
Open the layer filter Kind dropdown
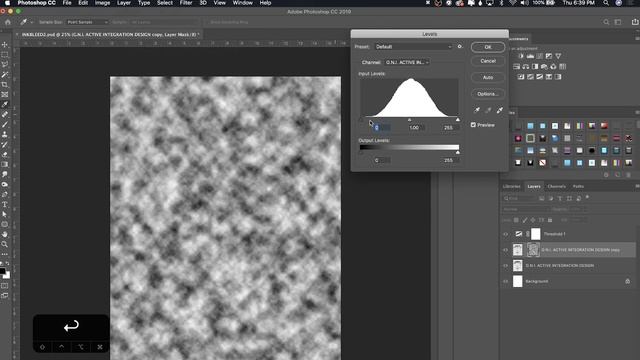coord(519,198)
